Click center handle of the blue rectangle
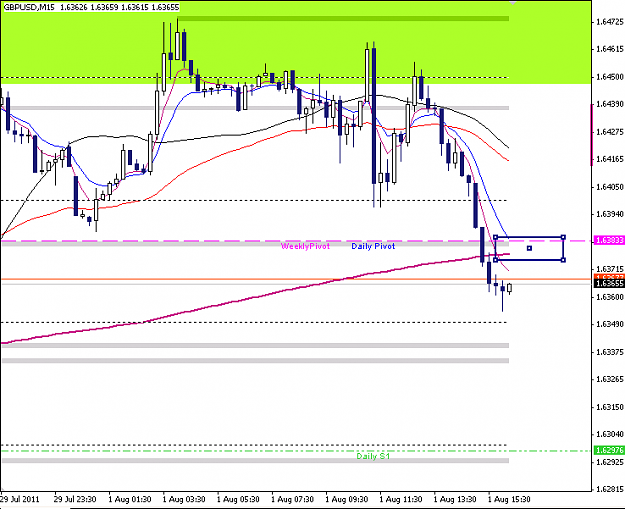 [x=529, y=248]
